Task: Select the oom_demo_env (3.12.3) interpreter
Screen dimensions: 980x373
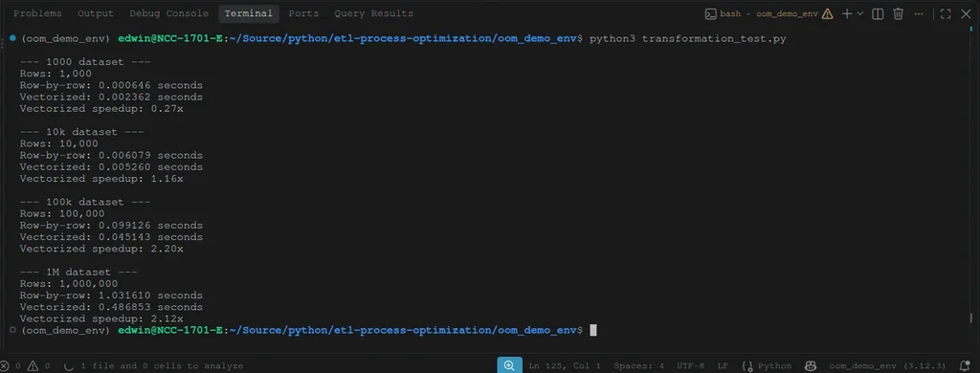Action: pyautogui.click(x=887, y=366)
